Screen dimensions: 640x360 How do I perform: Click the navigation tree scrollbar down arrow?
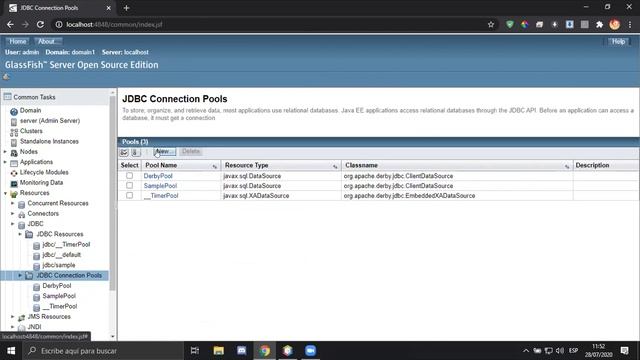click(x=113, y=336)
